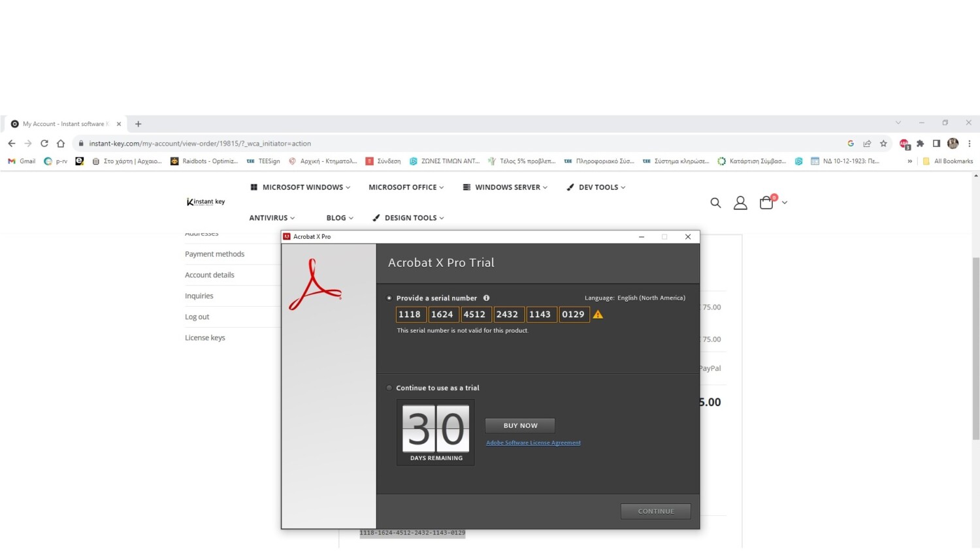This screenshot has height=551, width=980.
Task: Bookmark this page with the star icon
Action: click(883, 144)
